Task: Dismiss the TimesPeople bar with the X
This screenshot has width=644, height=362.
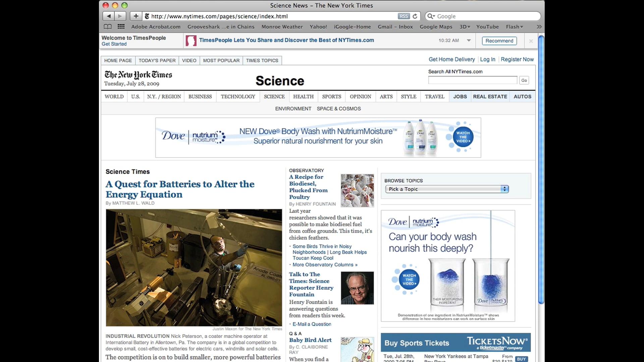Action: [531, 41]
